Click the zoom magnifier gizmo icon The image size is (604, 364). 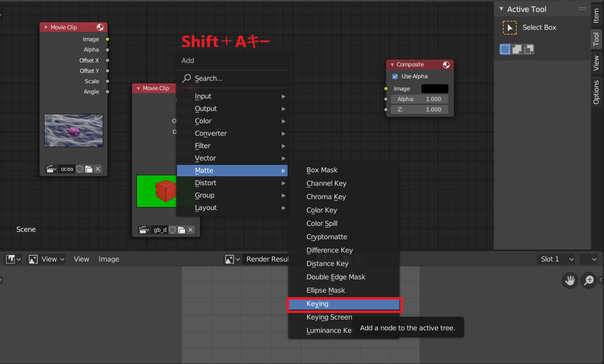click(588, 281)
